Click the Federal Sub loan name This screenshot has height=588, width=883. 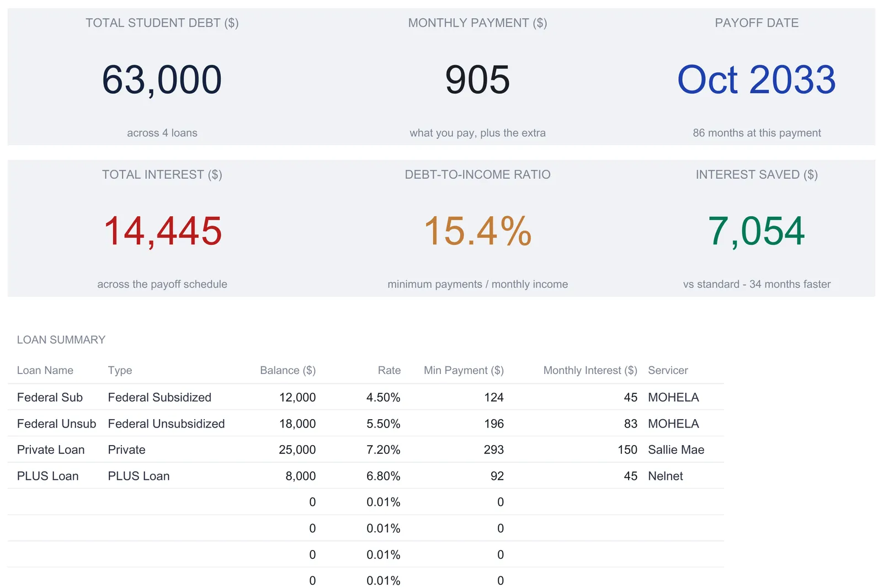pos(50,397)
